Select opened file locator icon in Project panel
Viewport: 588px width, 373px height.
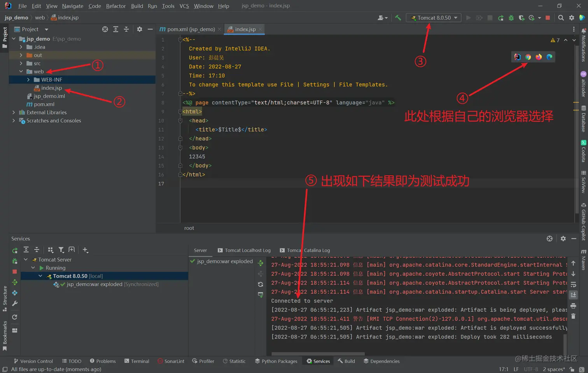click(105, 29)
